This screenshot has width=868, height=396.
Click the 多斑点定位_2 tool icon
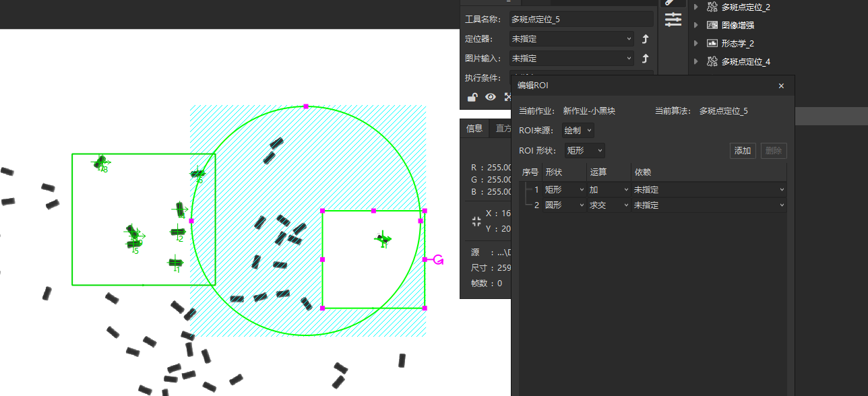click(x=712, y=7)
